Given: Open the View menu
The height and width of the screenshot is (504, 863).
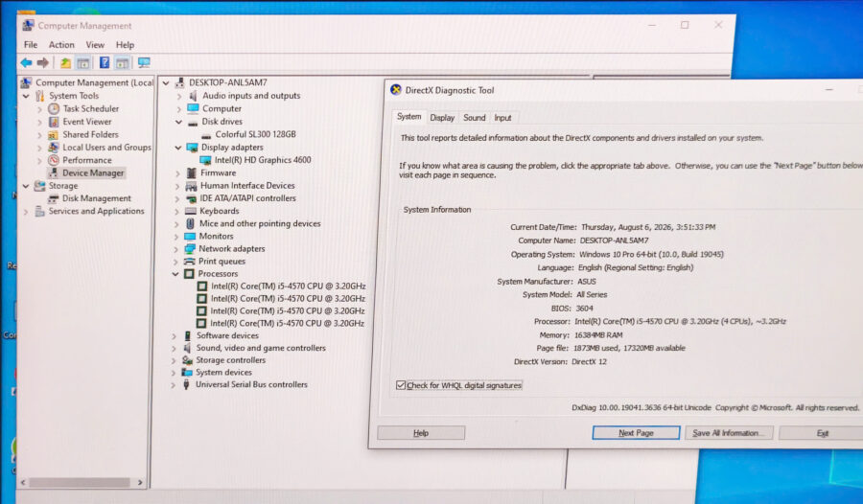Looking at the screenshot, I should (95, 45).
